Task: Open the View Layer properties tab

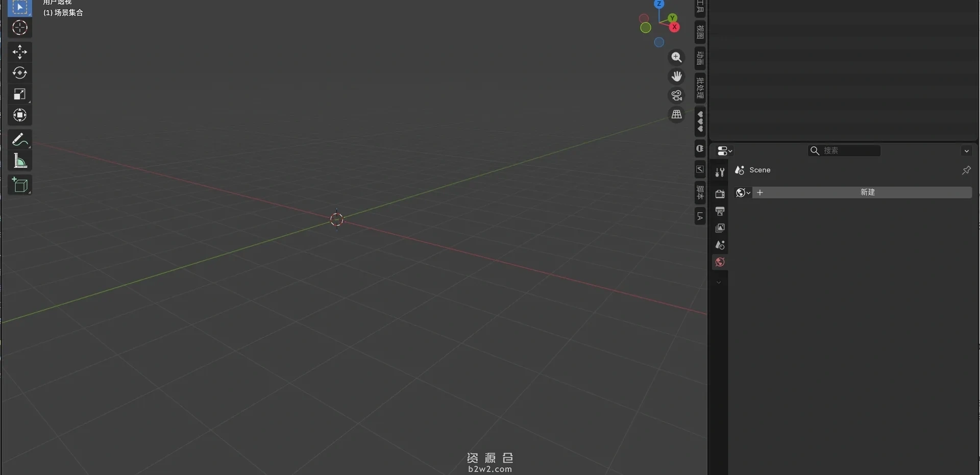Action: [720, 228]
